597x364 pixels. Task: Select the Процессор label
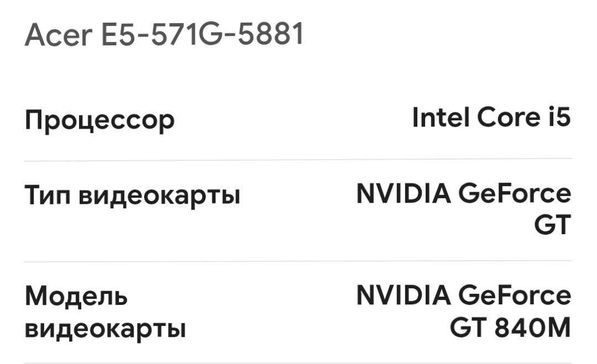click(99, 120)
